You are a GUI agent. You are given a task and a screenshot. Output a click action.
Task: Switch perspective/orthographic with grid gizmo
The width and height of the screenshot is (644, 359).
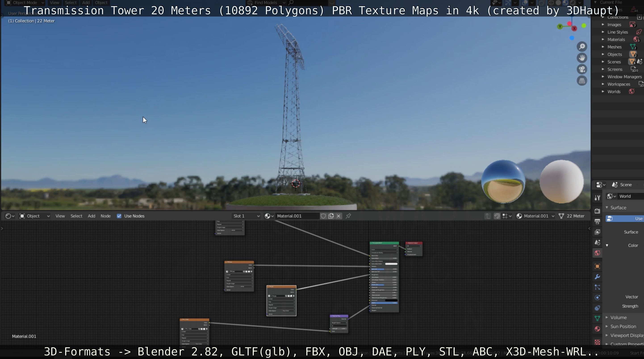(582, 81)
